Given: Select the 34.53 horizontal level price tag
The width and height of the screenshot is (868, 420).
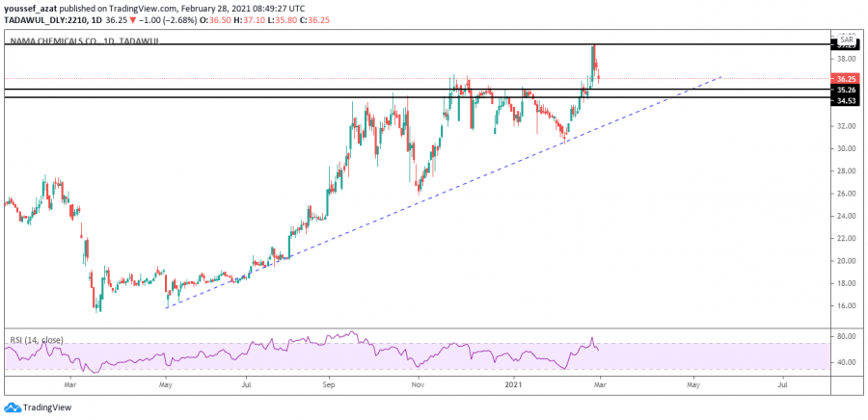Looking at the screenshot, I should 846,99.
